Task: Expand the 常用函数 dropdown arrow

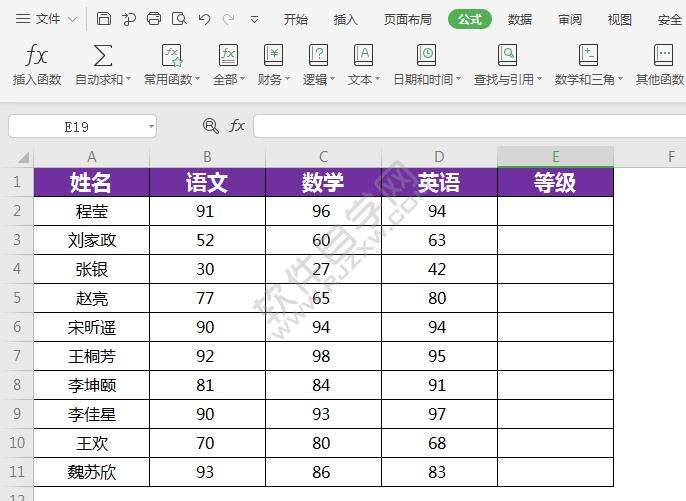Action: 197,79
